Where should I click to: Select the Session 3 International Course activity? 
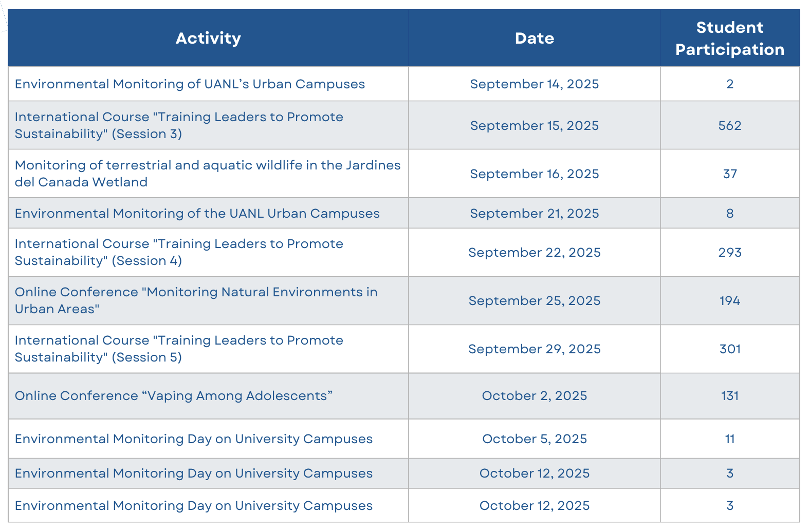tap(179, 125)
